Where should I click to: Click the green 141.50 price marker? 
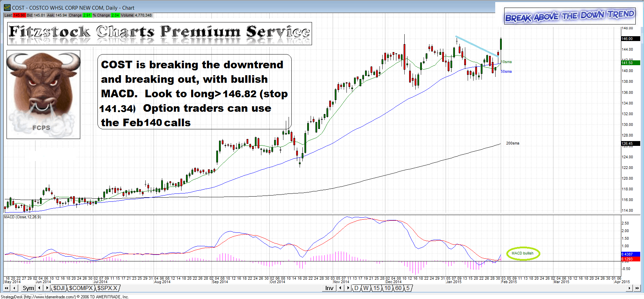coord(630,63)
